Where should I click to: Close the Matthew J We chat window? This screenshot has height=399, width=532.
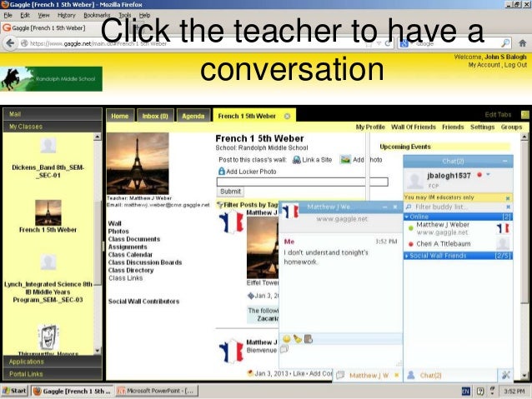click(x=395, y=207)
